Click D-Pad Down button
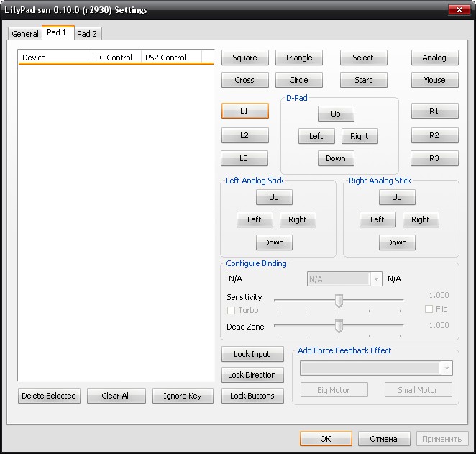This screenshot has width=476, height=454. (336, 158)
